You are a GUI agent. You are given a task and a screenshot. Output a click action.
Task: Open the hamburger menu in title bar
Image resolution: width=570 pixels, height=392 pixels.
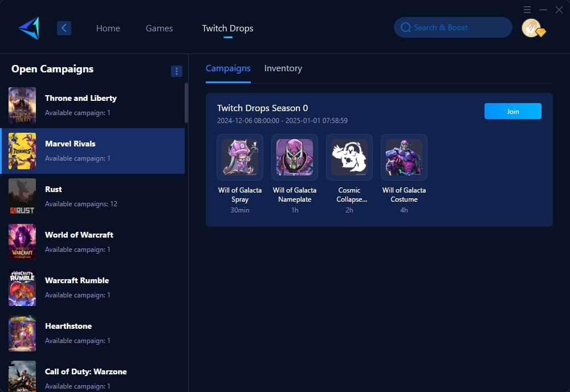tap(527, 10)
